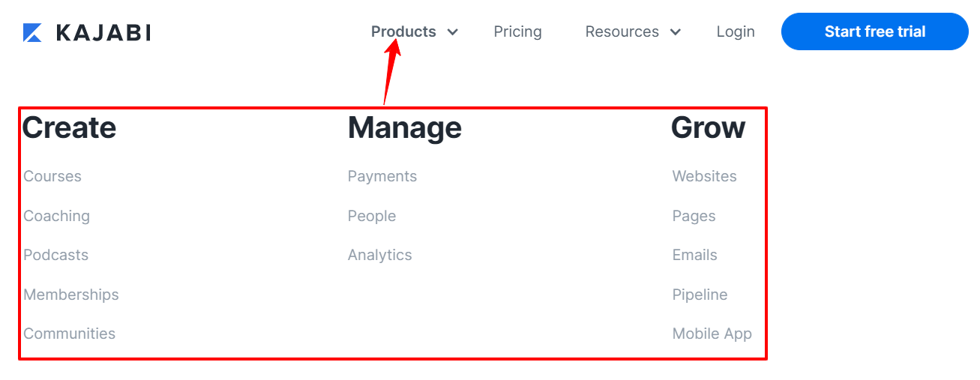Image resolution: width=980 pixels, height=380 pixels.
Task: Select Courses under Create
Action: click(52, 176)
